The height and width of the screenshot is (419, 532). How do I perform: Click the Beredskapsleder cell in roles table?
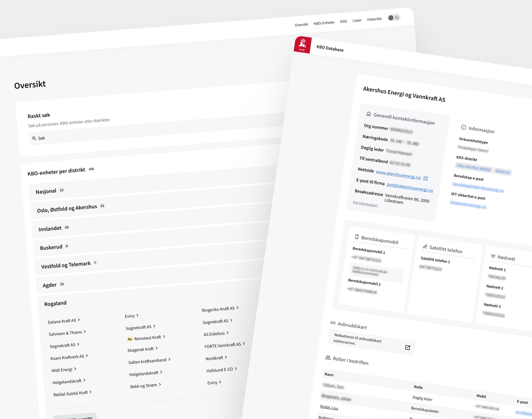(425, 410)
